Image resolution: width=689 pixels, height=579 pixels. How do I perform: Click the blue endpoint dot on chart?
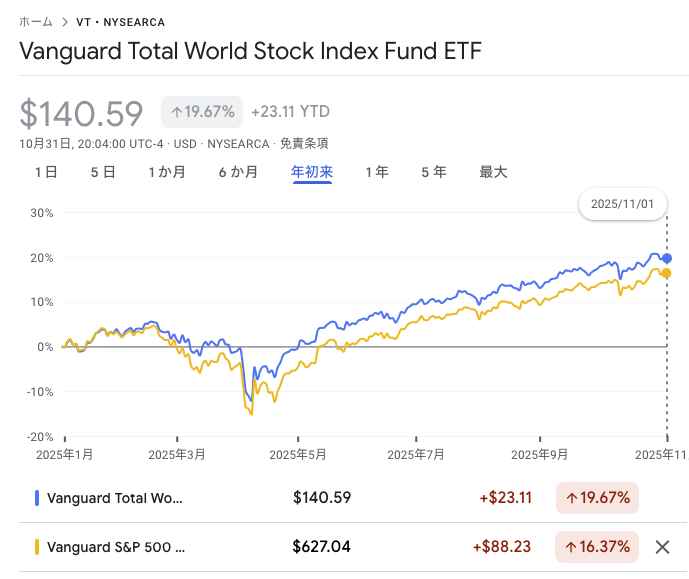pyautogui.click(x=667, y=258)
